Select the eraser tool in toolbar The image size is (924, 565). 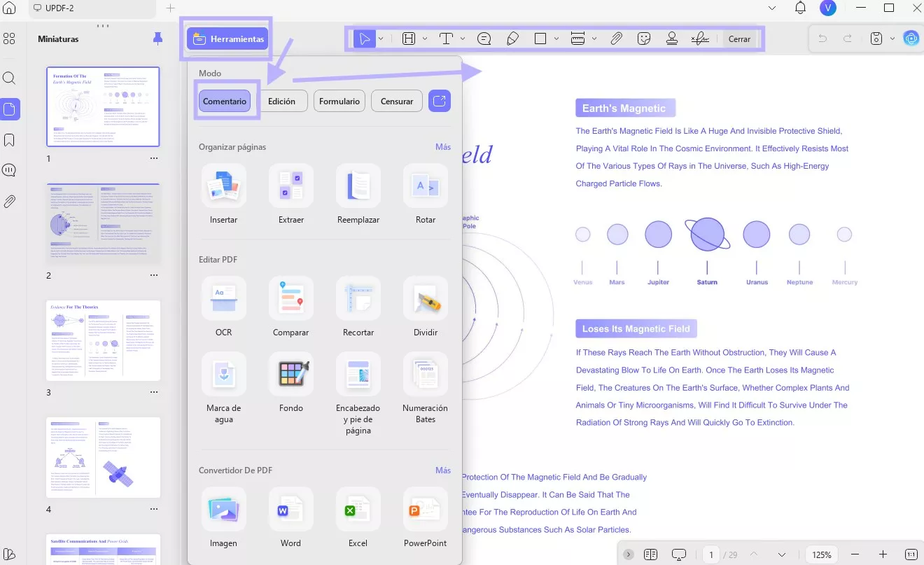pos(512,39)
